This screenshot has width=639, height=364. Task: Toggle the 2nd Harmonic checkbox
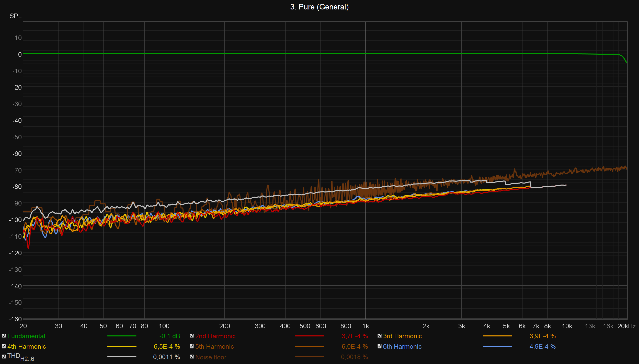[192, 336]
